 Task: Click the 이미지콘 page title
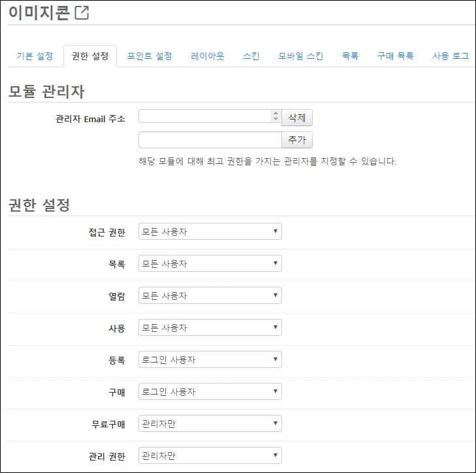pos(39,13)
